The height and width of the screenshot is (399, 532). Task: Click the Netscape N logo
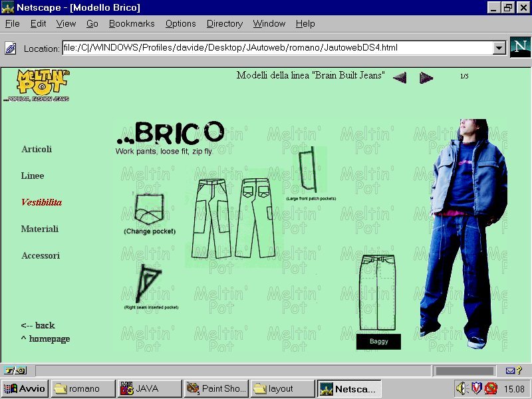coord(520,47)
